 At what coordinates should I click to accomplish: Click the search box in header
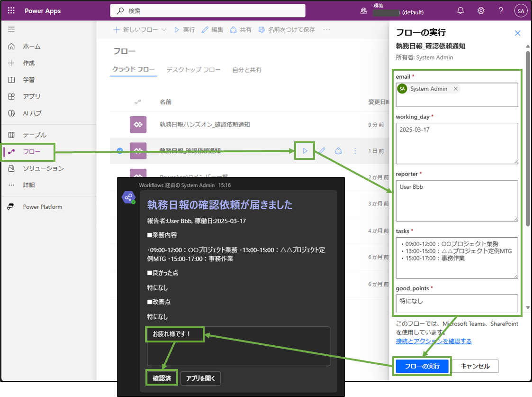(x=207, y=10)
